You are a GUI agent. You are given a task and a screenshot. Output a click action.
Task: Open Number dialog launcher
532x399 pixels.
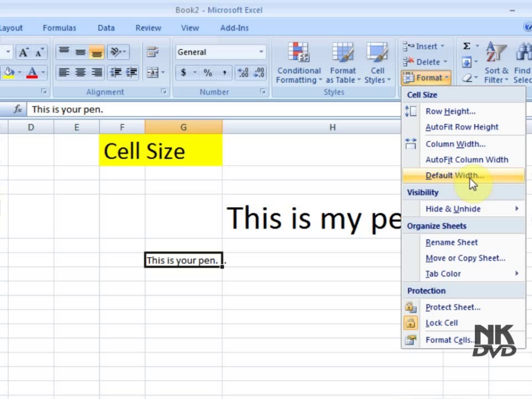(x=263, y=91)
